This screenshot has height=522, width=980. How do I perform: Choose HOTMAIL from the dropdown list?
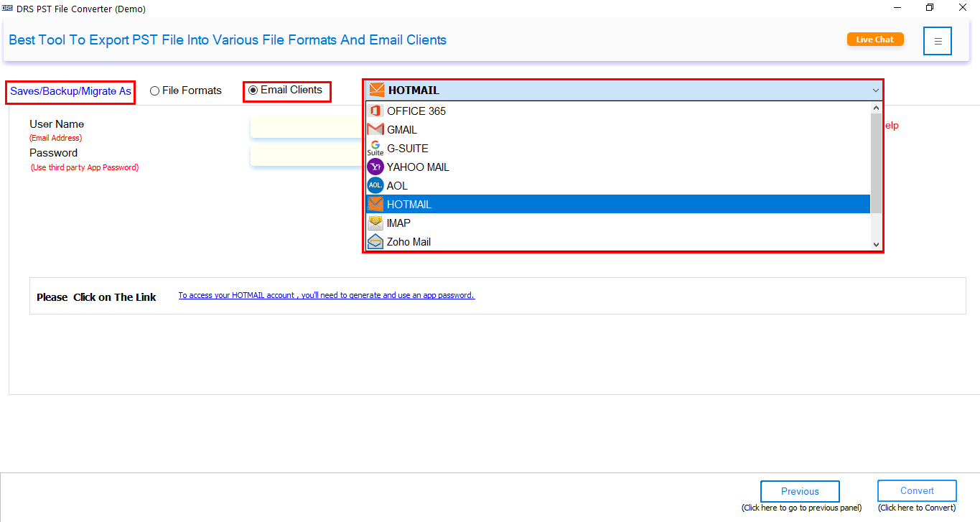click(x=617, y=204)
